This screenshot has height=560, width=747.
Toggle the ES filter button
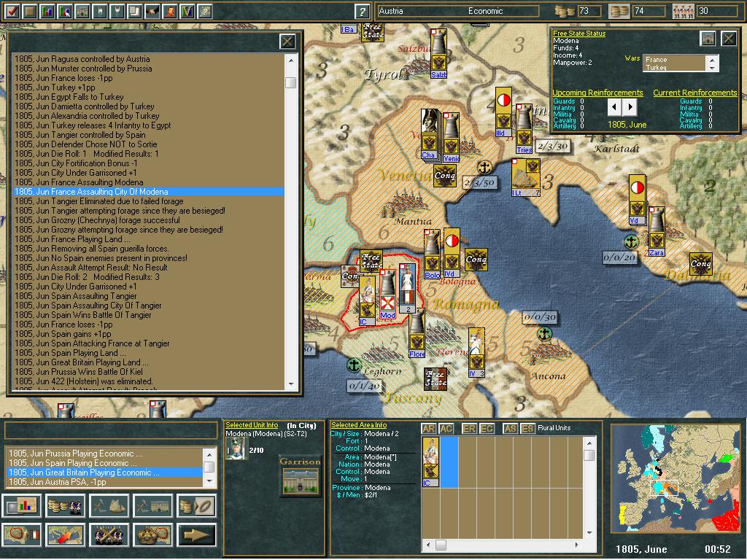527,429
